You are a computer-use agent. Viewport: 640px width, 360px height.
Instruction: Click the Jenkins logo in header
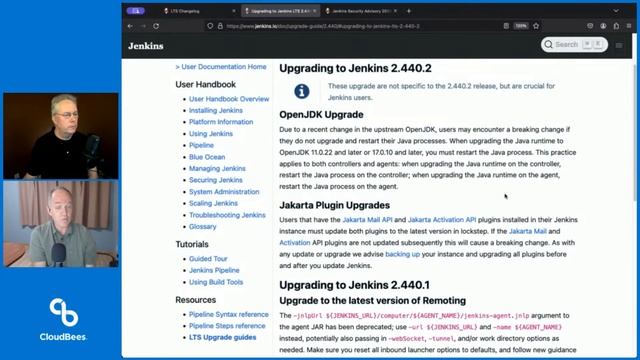click(146, 46)
